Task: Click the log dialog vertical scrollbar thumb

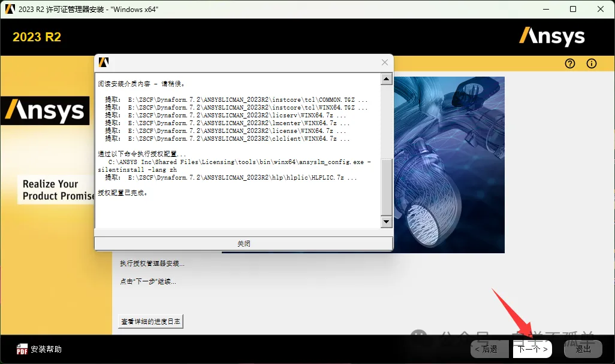Action: (x=387, y=187)
